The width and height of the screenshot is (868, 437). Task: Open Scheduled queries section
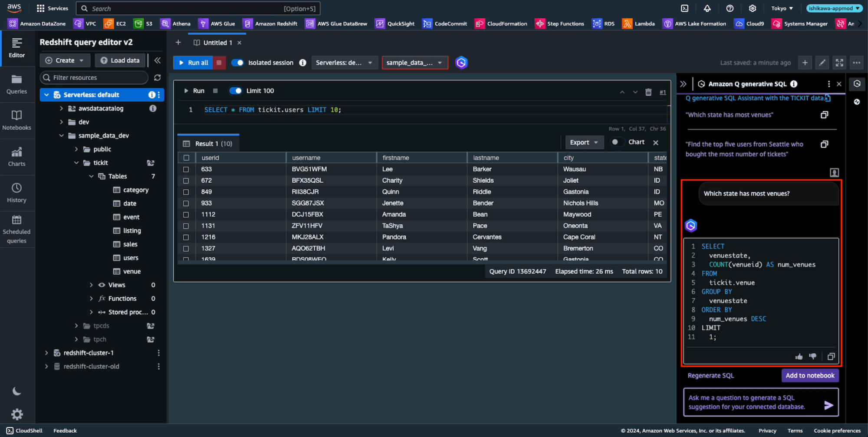pyautogui.click(x=17, y=230)
